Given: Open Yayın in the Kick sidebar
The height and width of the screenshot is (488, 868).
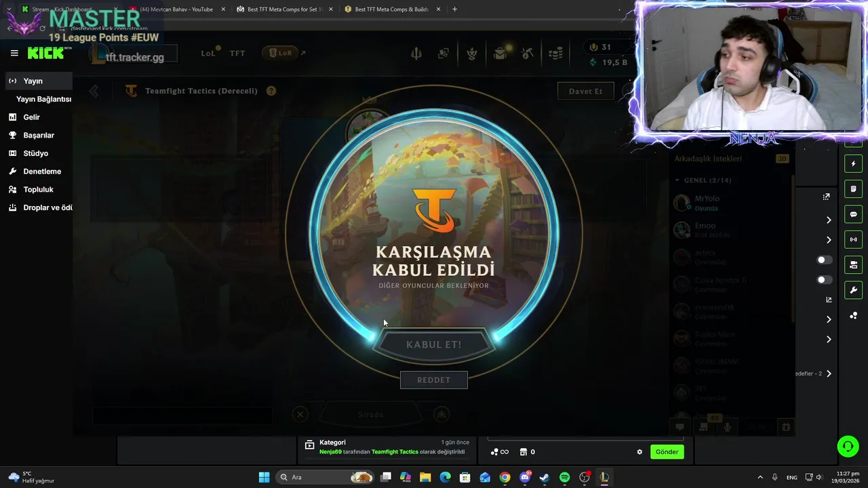Looking at the screenshot, I should 37,81.
